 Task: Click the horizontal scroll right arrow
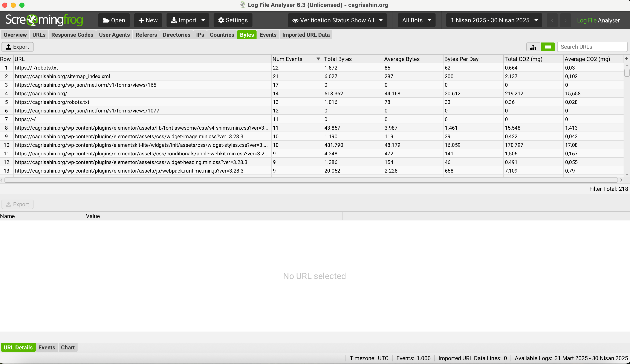621,180
